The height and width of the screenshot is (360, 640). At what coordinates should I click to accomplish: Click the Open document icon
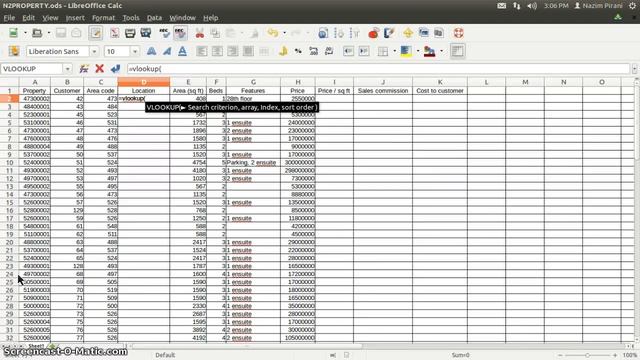click(37, 33)
